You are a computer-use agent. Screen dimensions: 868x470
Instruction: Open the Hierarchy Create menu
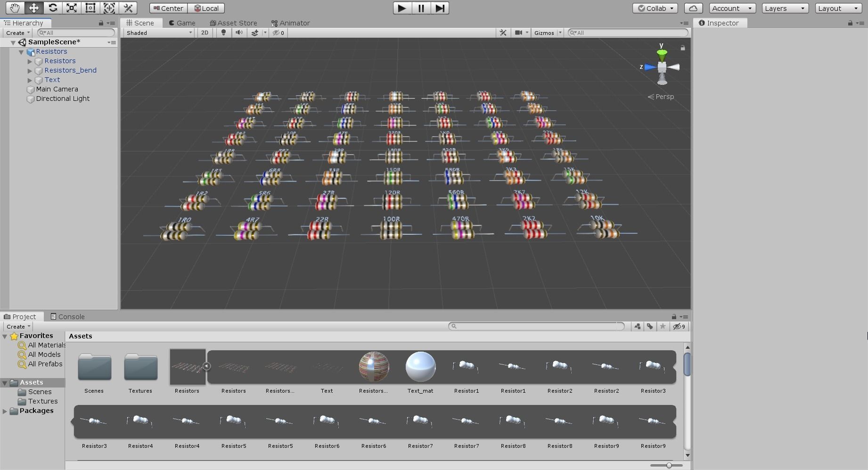pyautogui.click(x=18, y=33)
